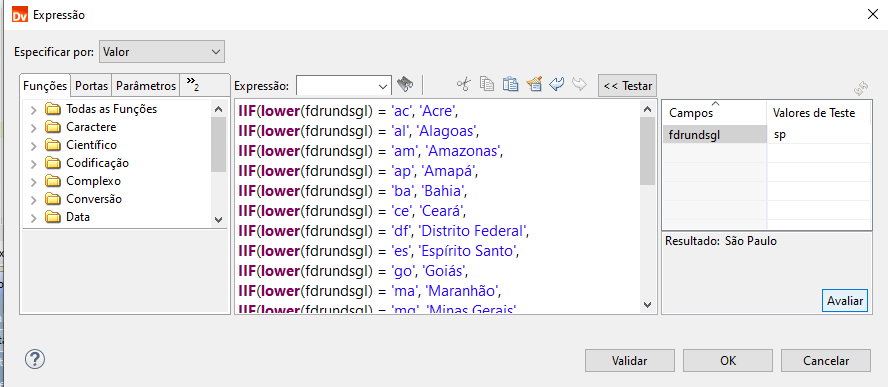Click the expression line with 'Goiás'

[353, 270]
